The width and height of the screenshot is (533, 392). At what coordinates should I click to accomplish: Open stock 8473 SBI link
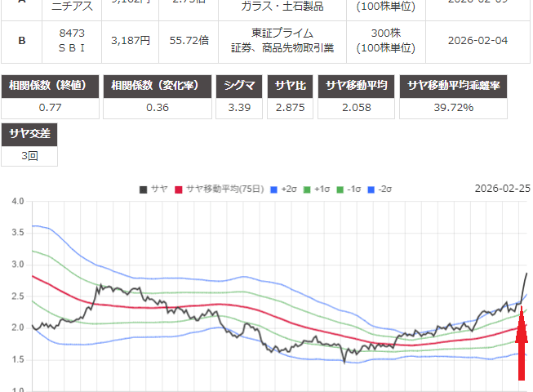click(75, 40)
